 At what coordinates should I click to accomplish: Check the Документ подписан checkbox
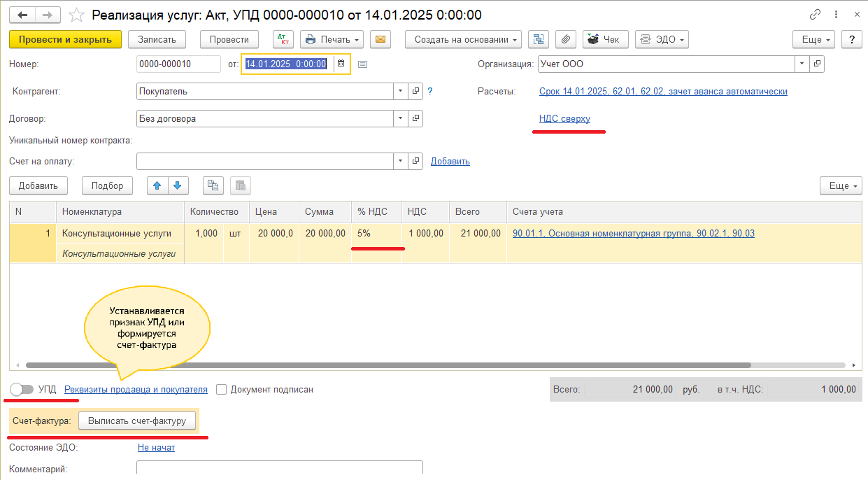(222, 389)
